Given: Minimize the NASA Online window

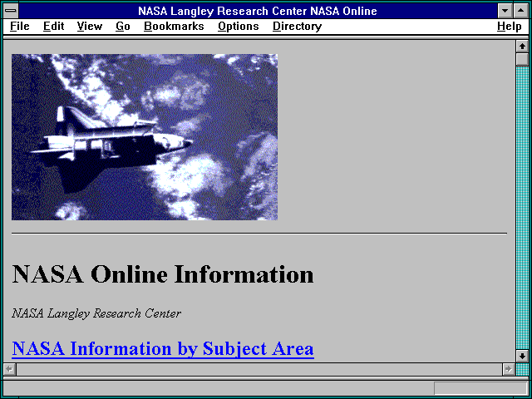Looking at the screenshot, I should coord(505,11).
